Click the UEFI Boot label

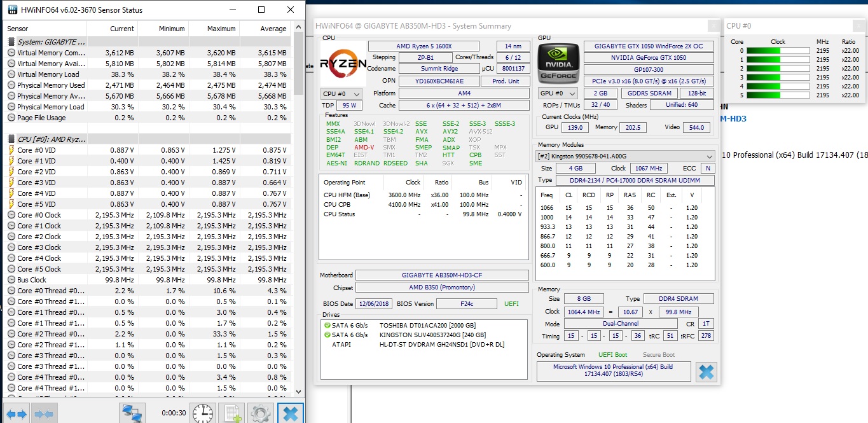[612, 355]
